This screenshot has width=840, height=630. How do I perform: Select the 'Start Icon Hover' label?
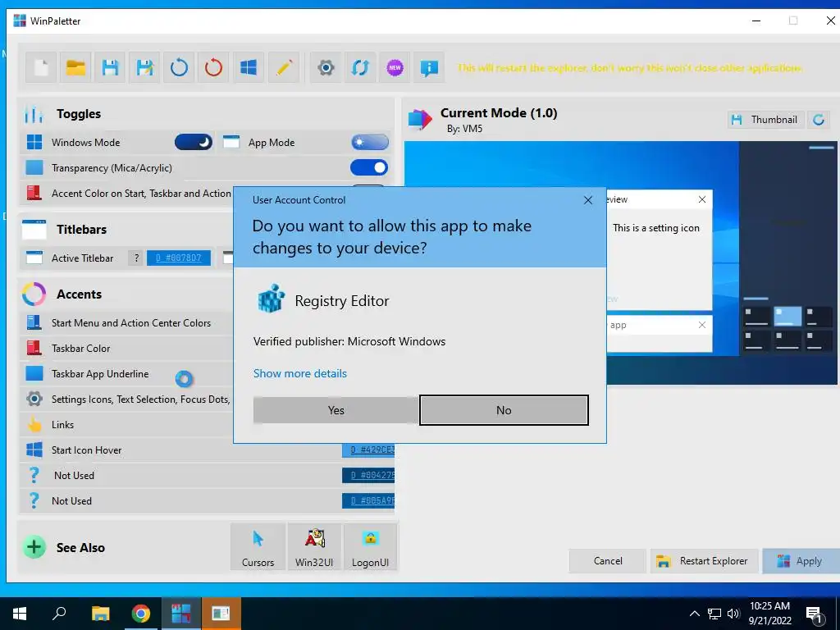point(86,450)
